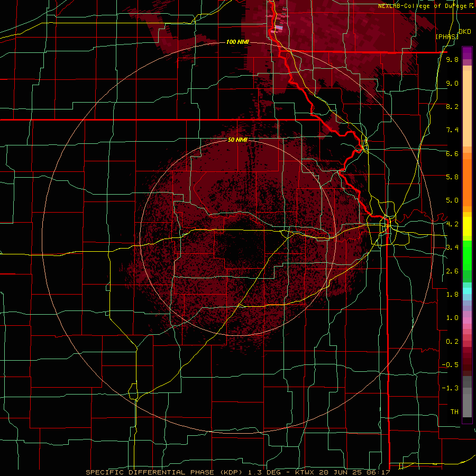Click the OKD product label
Screen dimensions: 476x476
(465, 32)
